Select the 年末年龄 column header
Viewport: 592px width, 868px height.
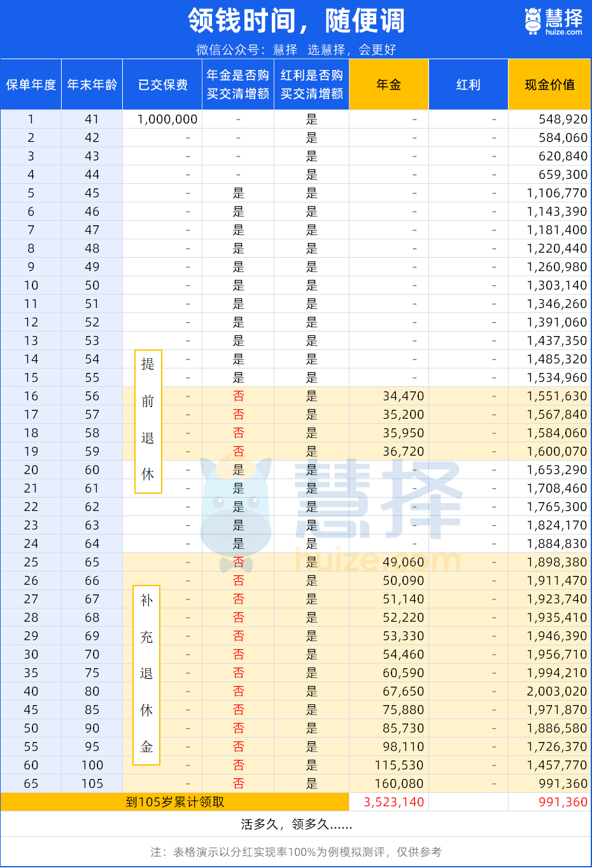coord(92,85)
